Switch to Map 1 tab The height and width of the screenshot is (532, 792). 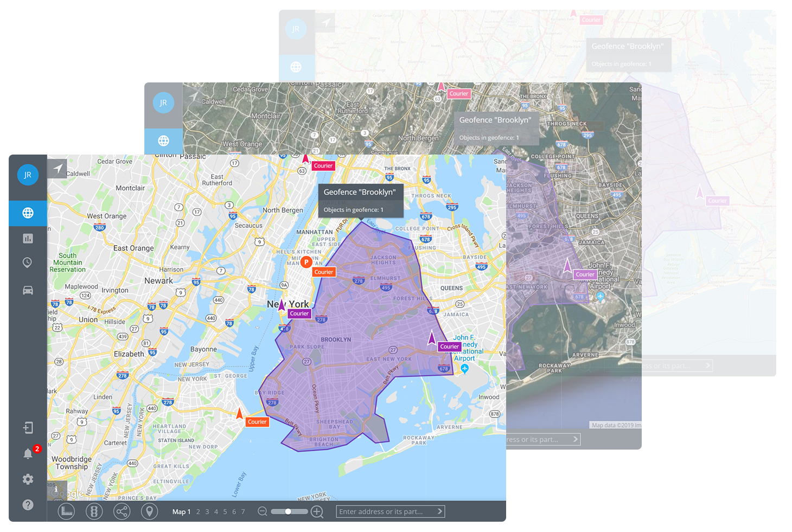click(181, 512)
